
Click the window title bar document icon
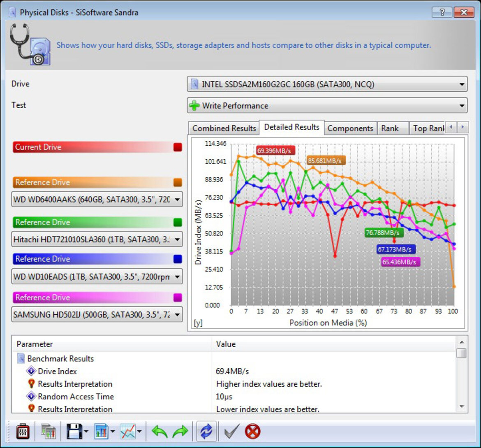[12, 12]
